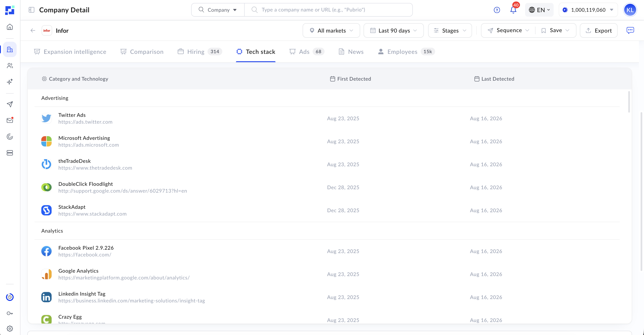Click the Export button

point(598,30)
